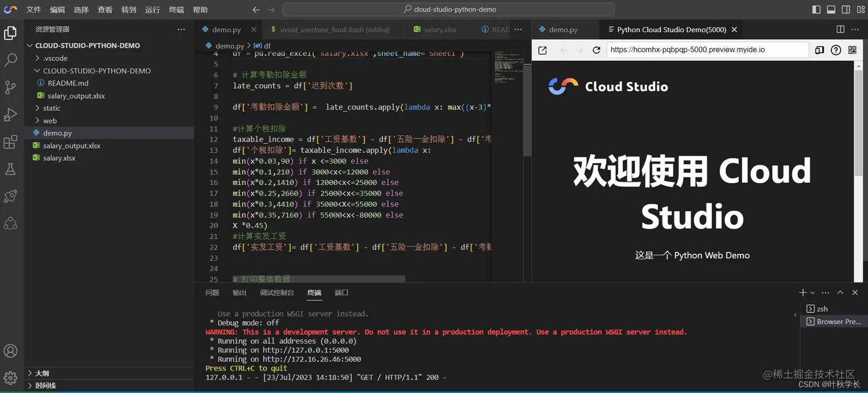Open the Manage gear settings icon

point(10,378)
